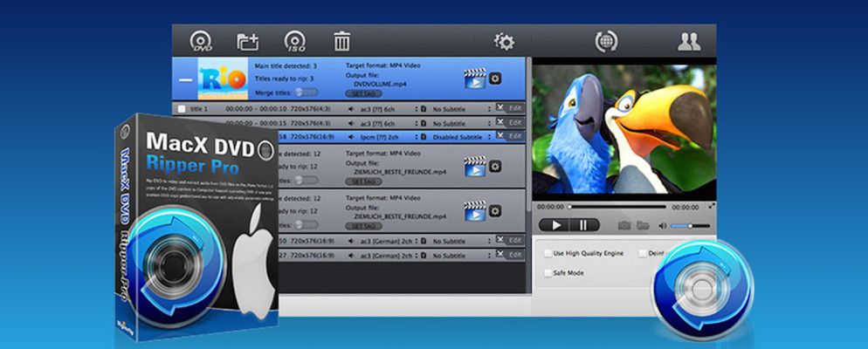Click 'Main title detected: 3' text

[x=286, y=65]
